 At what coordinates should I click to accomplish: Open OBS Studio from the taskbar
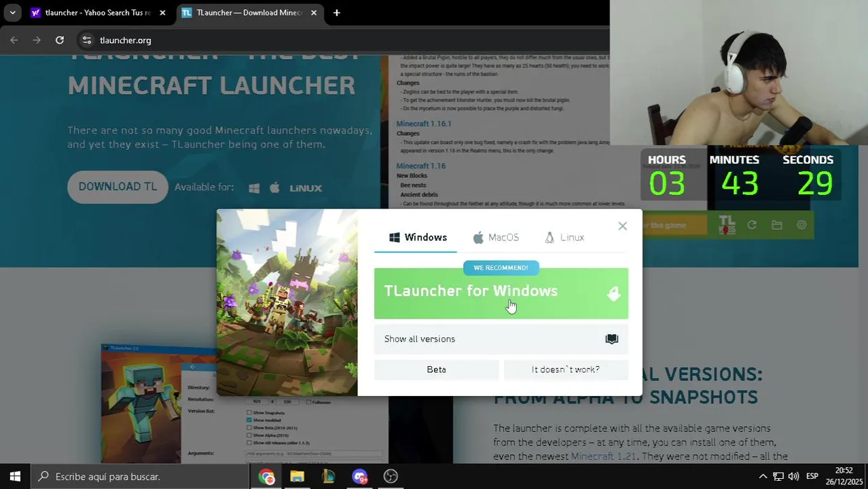click(391, 477)
